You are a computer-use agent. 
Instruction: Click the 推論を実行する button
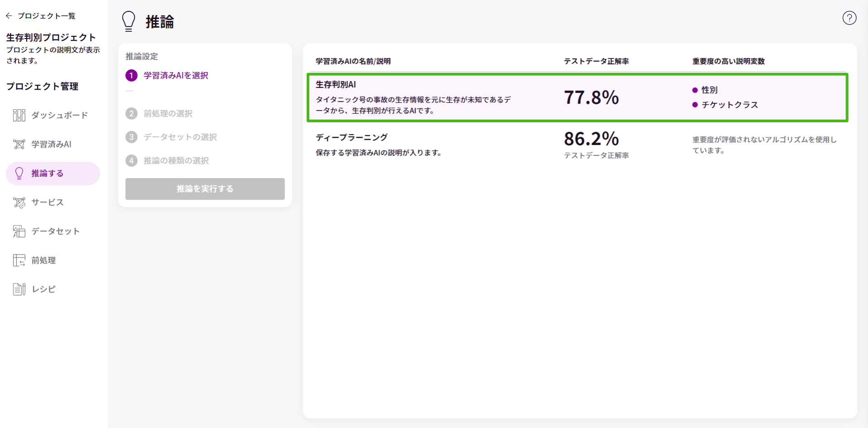(205, 189)
